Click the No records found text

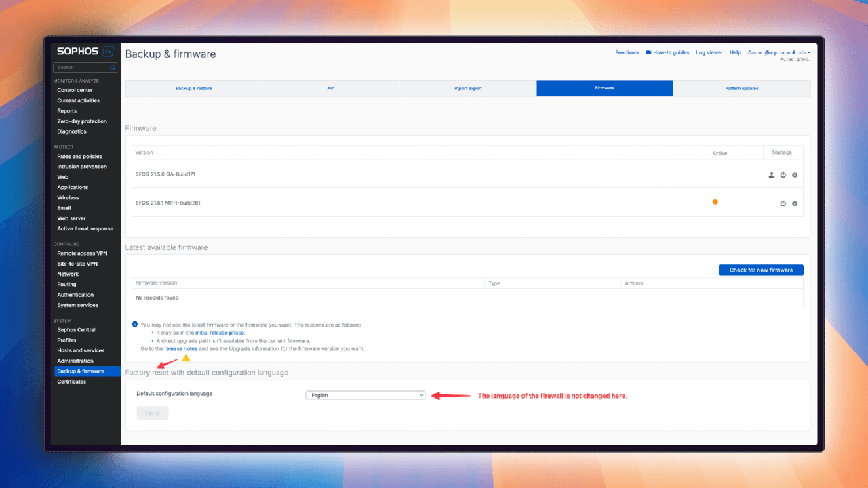click(x=157, y=298)
